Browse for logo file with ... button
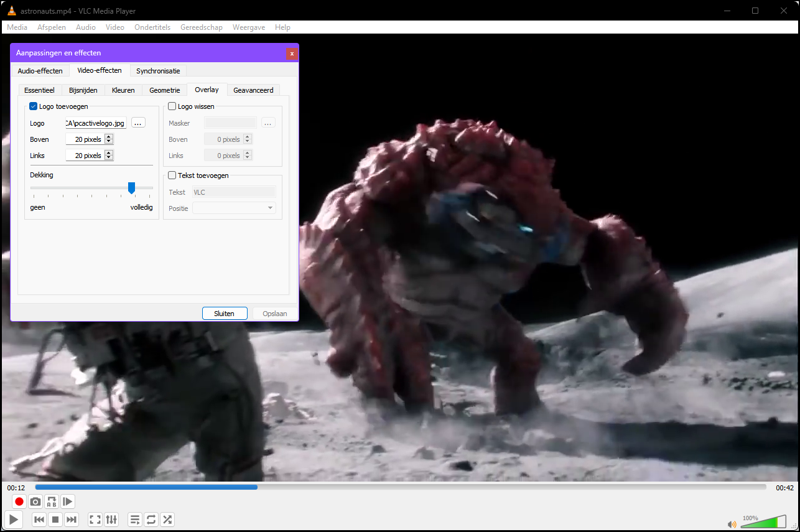This screenshot has width=800, height=532. click(138, 123)
